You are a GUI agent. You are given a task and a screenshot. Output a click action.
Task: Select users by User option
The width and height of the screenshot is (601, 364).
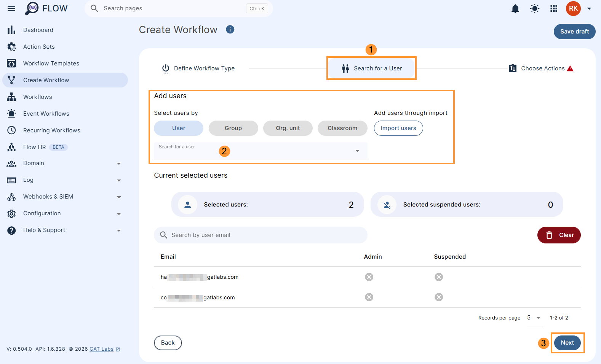(x=179, y=128)
